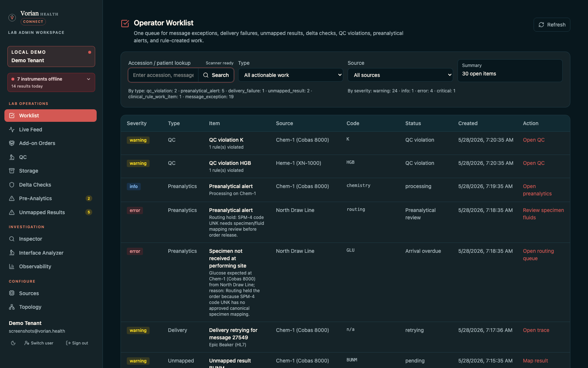
Task: Click the Pre-Analytics badge showing 2
Action: (89, 198)
